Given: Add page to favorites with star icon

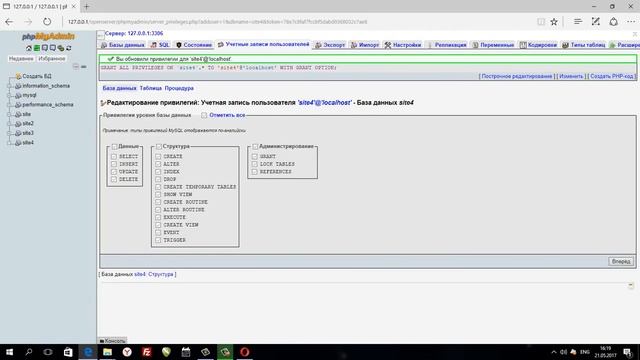Looking at the screenshot, I should pyautogui.click(x=554, y=22).
